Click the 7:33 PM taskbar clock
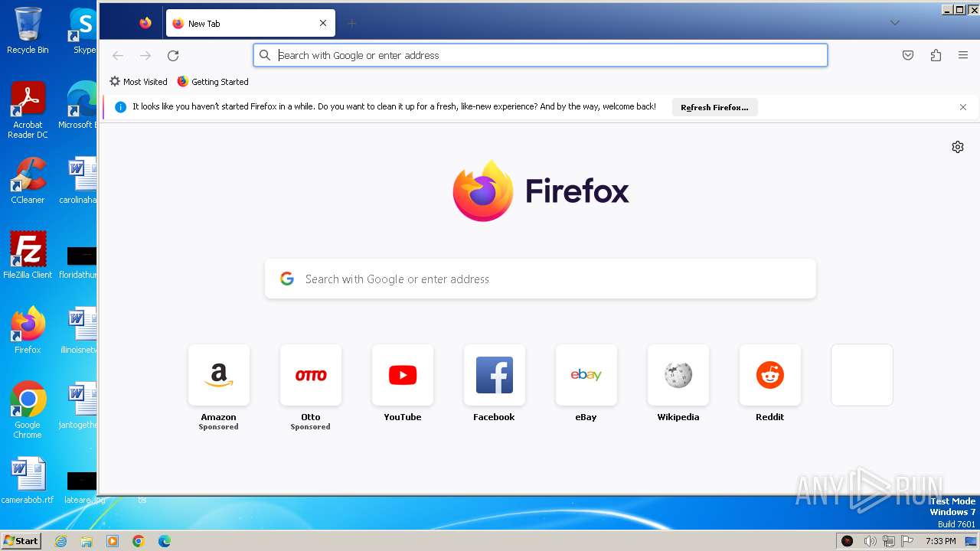The height and width of the screenshot is (551, 980). pyautogui.click(x=940, y=541)
